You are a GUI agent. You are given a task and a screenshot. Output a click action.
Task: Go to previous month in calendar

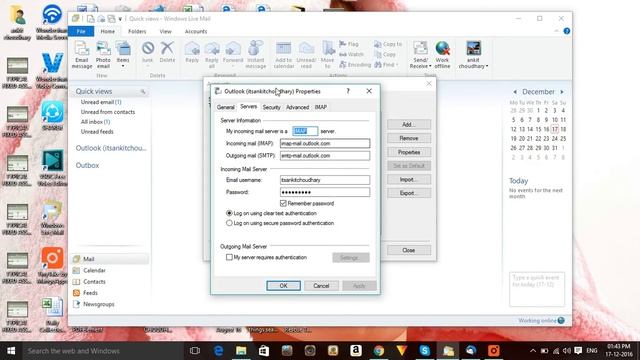[x=515, y=92]
